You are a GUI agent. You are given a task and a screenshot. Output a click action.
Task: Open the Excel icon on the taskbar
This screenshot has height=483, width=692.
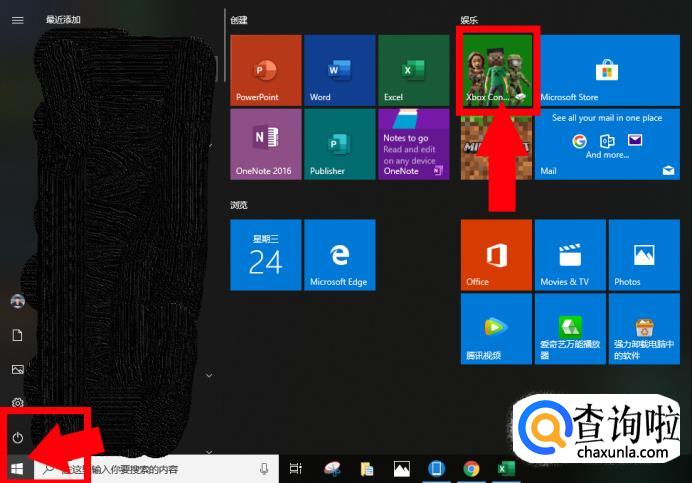coord(506,469)
